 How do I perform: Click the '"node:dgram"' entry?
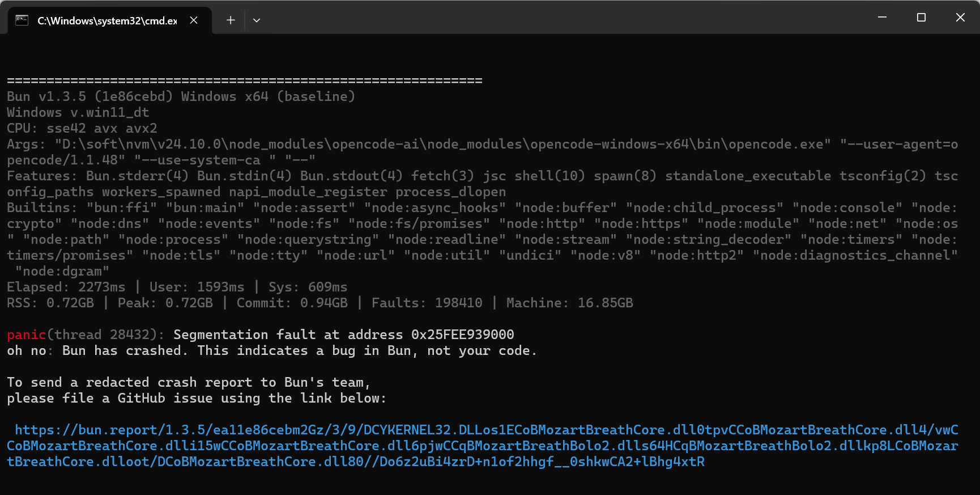point(62,271)
